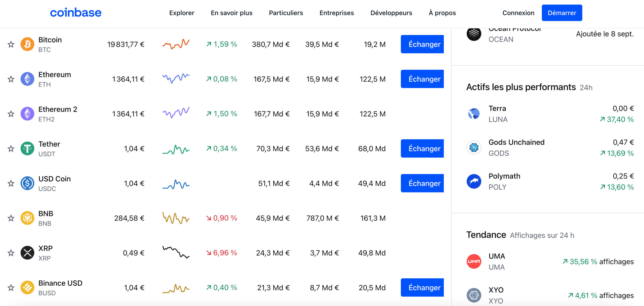Image resolution: width=644 pixels, height=306 pixels.
Task: Open the Tether price sparkline chart
Action: click(176, 149)
